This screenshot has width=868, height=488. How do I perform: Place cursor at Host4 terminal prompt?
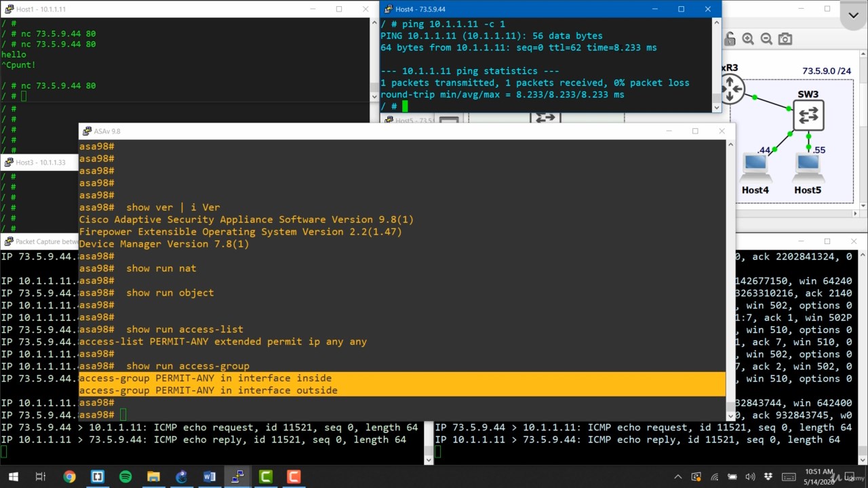coord(405,106)
